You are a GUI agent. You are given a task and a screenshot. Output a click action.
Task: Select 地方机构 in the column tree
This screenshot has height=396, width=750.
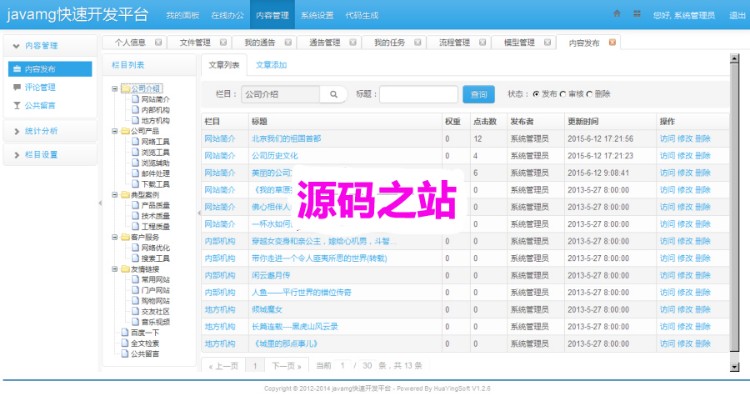tap(155, 121)
